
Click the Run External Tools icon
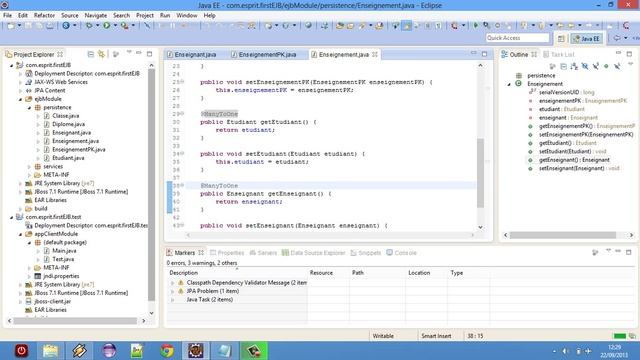click(x=124, y=26)
